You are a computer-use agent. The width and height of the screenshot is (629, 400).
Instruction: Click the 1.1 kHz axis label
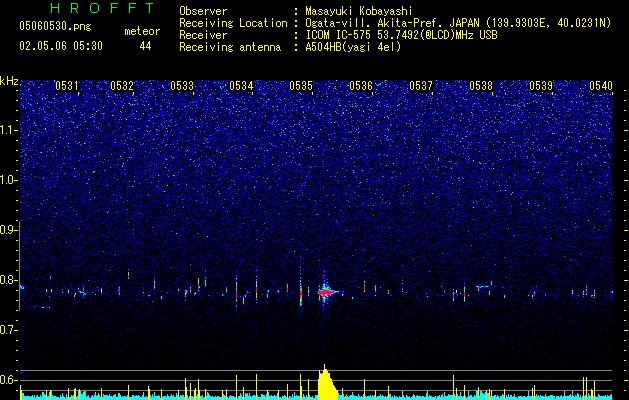(9, 130)
